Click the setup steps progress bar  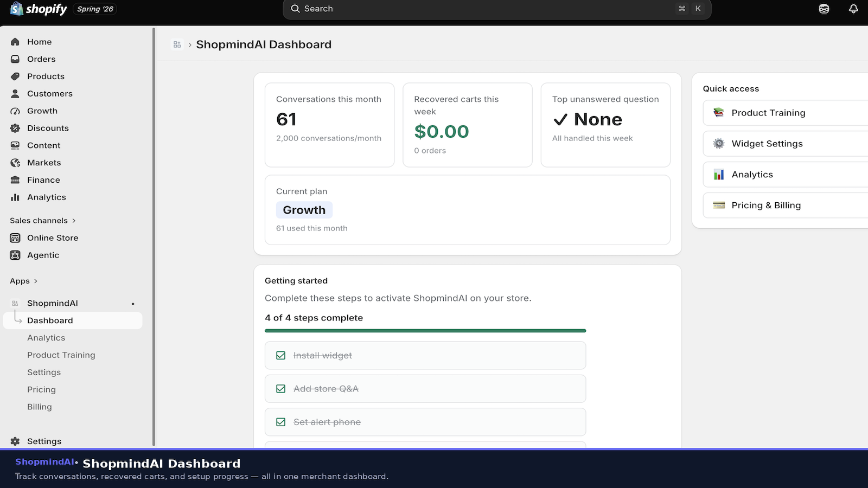pos(425,331)
